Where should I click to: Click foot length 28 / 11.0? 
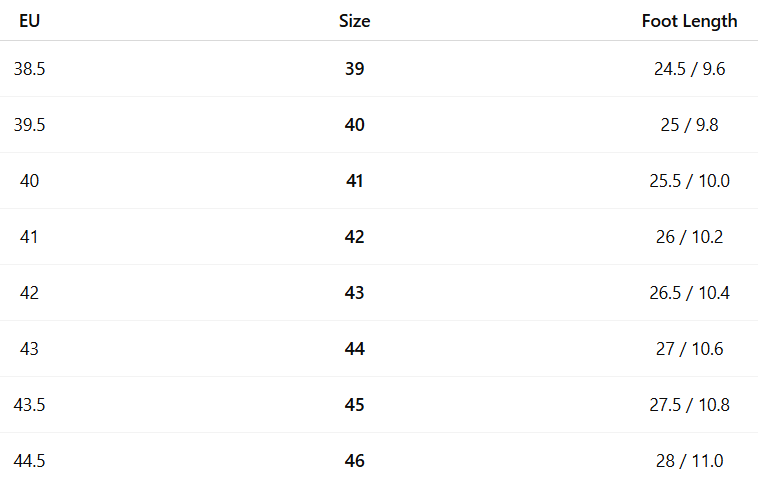tap(689, 461)
